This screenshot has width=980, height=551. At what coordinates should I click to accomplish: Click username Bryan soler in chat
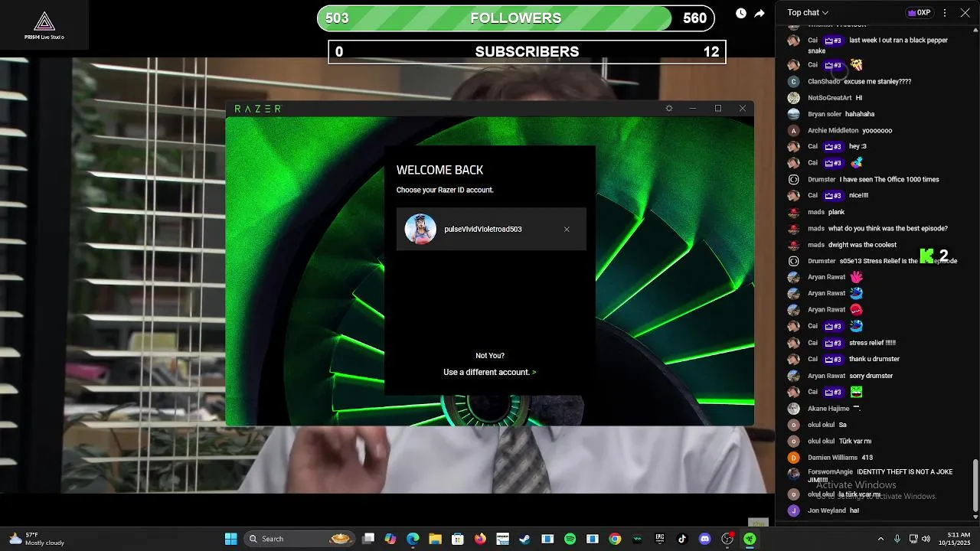(x=825, y=114)
